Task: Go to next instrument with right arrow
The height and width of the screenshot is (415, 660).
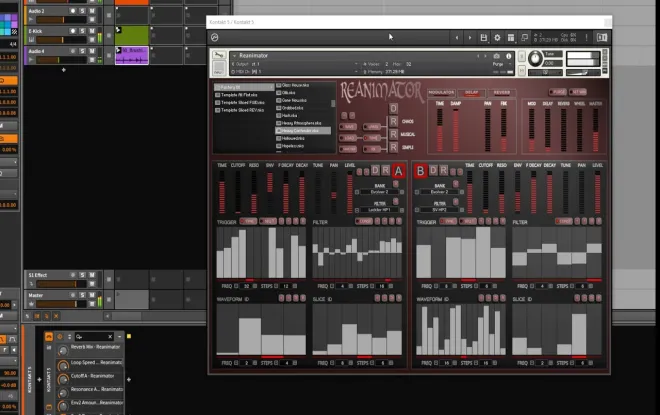Action: tap(470, 38)
